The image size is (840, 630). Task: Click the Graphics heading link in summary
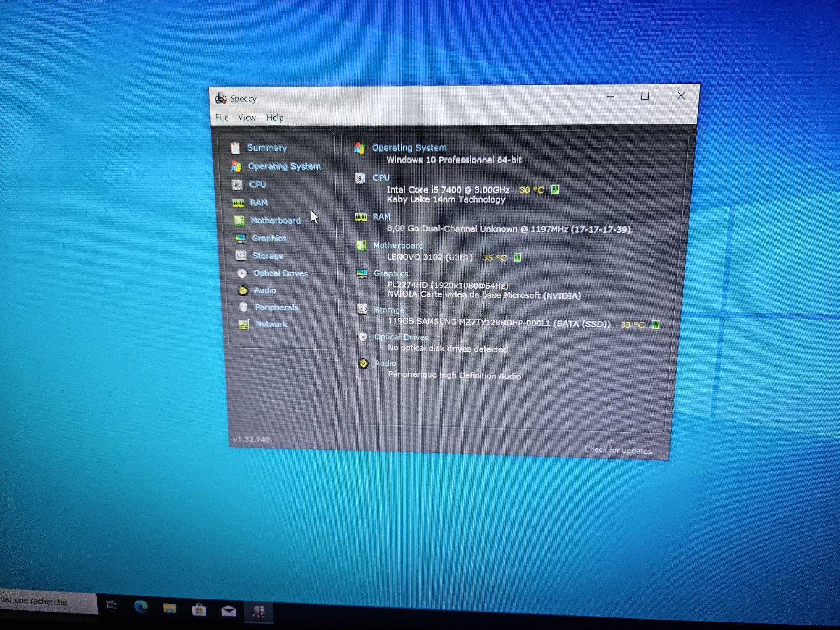(x=391, y=273)
